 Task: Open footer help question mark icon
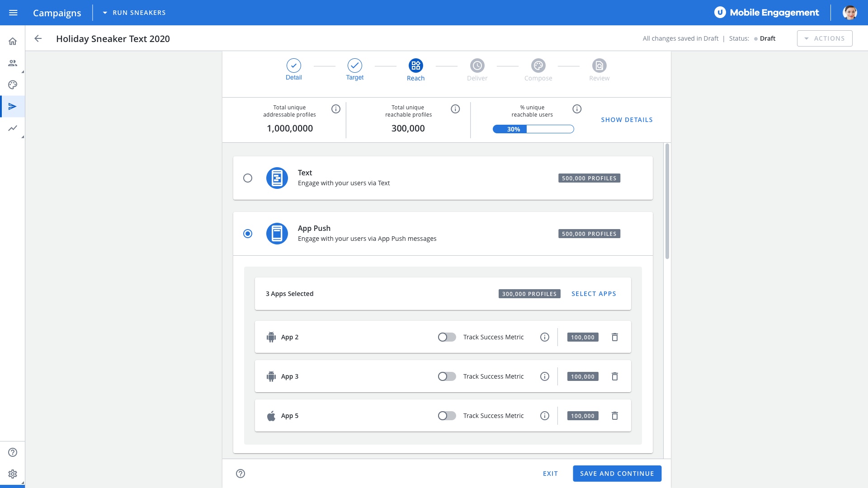point(241,474)
